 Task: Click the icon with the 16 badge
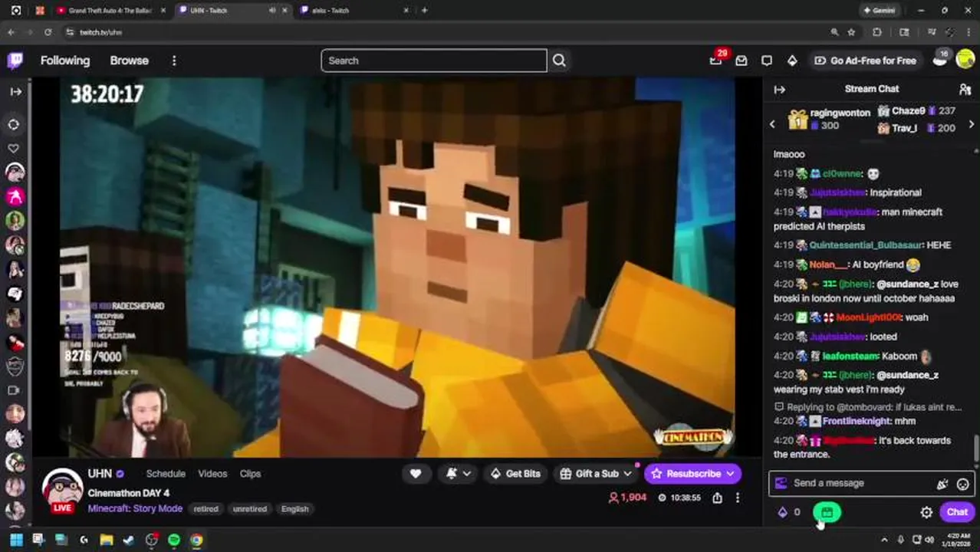click(940, 59)
